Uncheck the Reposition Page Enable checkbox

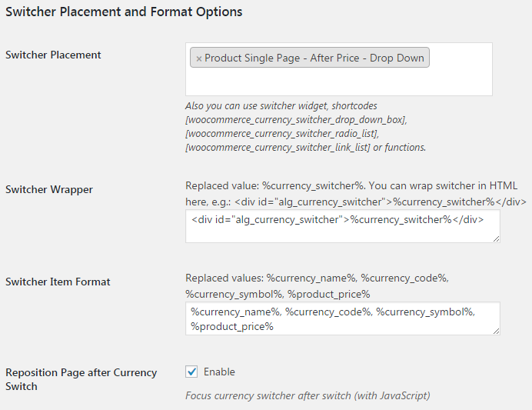tap(191, 372)
